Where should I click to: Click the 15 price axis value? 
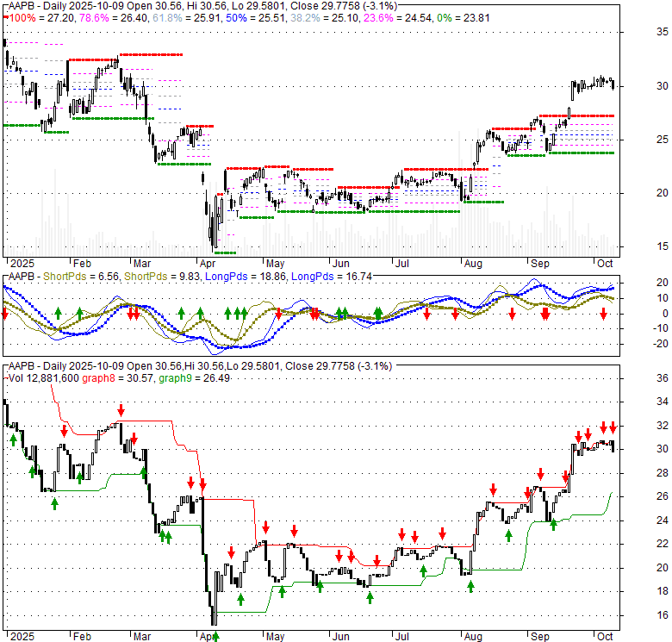coord(663,246)
